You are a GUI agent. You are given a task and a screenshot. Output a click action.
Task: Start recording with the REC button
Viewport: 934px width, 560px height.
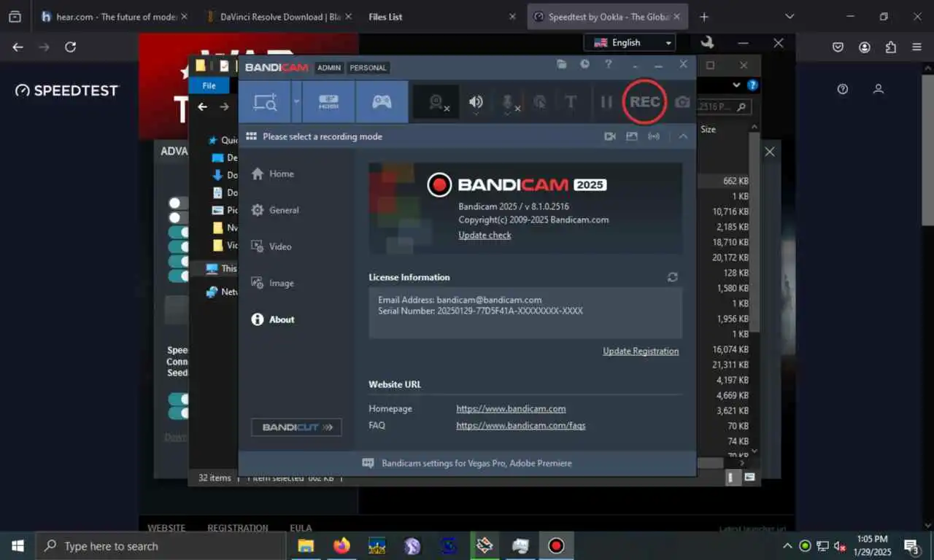pos(645,102)
